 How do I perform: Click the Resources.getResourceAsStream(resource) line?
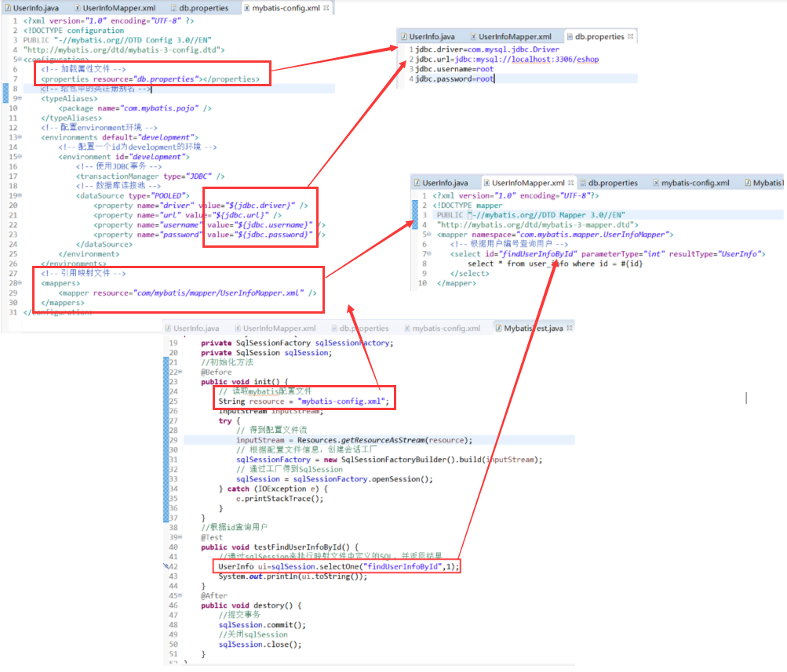[x=355, y=441]
